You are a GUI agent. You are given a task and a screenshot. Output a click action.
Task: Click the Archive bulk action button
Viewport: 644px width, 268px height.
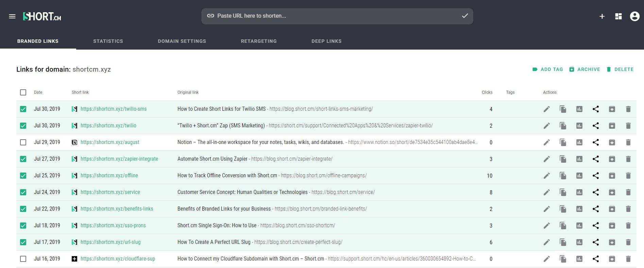(x=584, y=69)
